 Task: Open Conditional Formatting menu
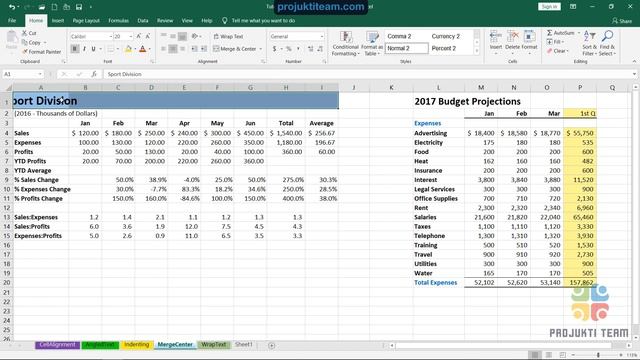click(345, 43)
